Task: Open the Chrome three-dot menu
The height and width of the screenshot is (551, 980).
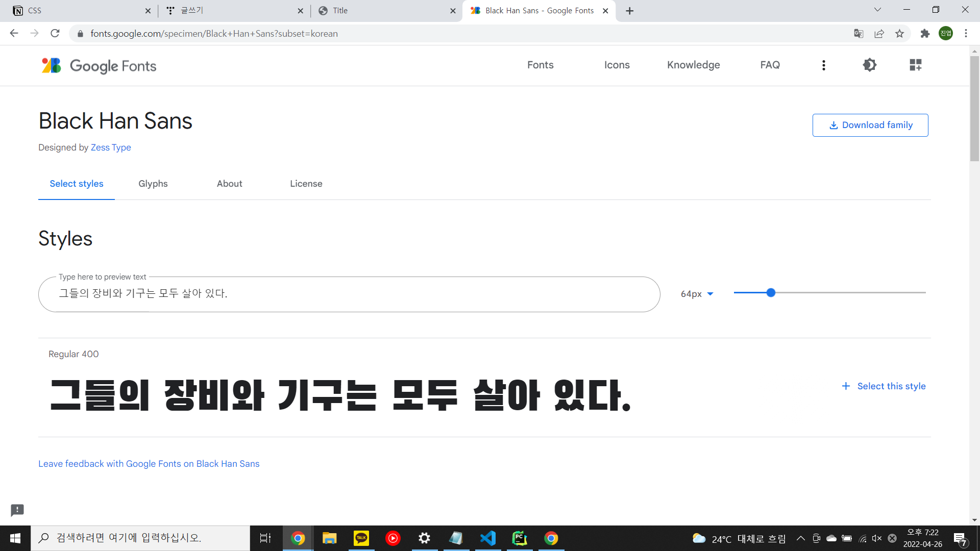Action: pyautogui.click(x=966, y=33)
